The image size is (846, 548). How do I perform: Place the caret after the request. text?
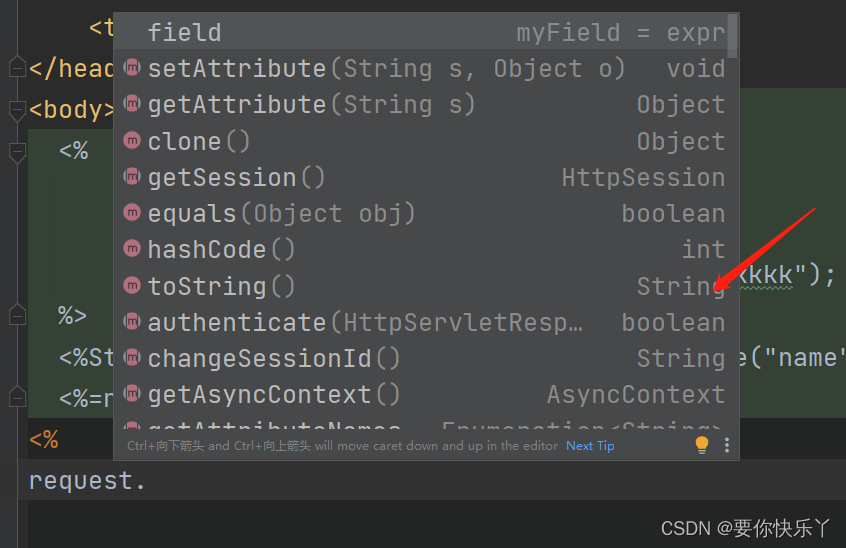tap(147, 481)
